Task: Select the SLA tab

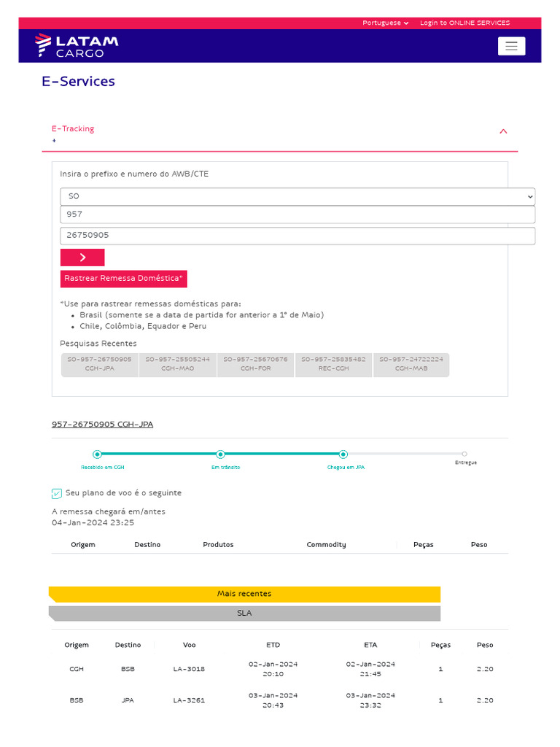Action: pyautogui.click(x=244, y=614)
